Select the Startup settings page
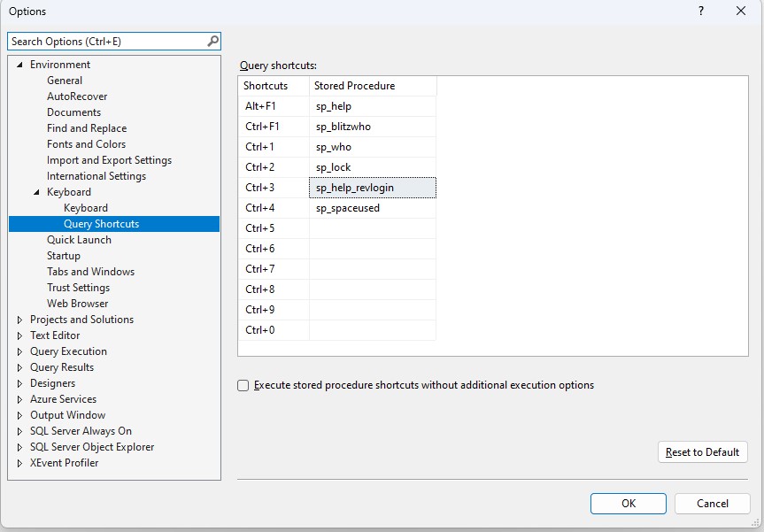 [x=63, y=255]
